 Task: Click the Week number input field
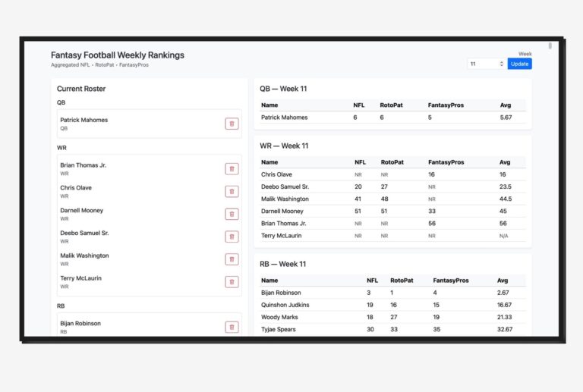(x=482, y=64)
